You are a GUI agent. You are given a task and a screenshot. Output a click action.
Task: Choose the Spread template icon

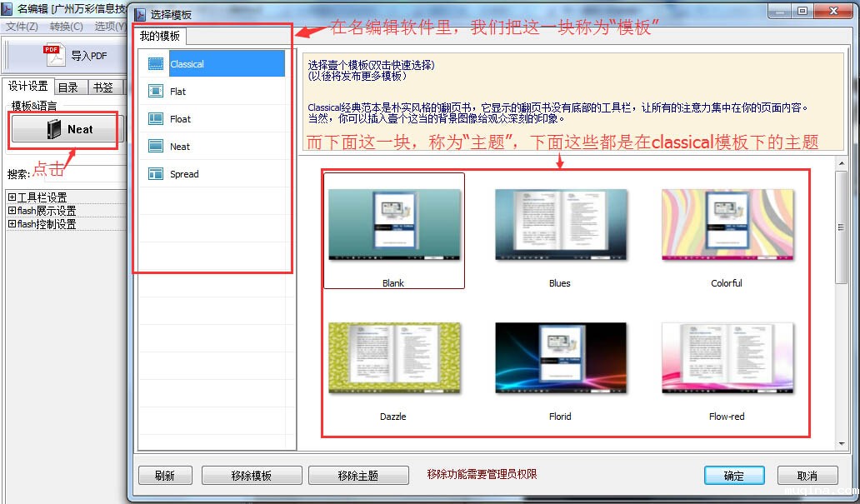(x=155, y=174)
